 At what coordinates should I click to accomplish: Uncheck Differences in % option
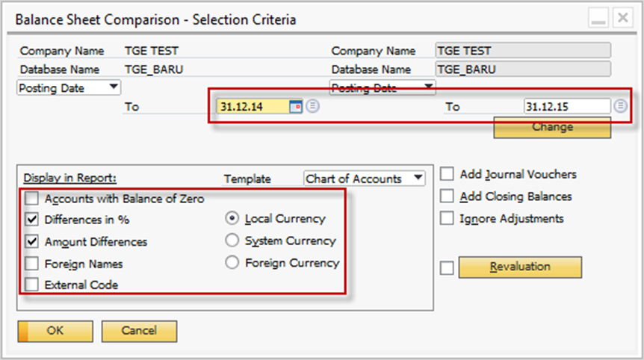(x=31, y=220)
